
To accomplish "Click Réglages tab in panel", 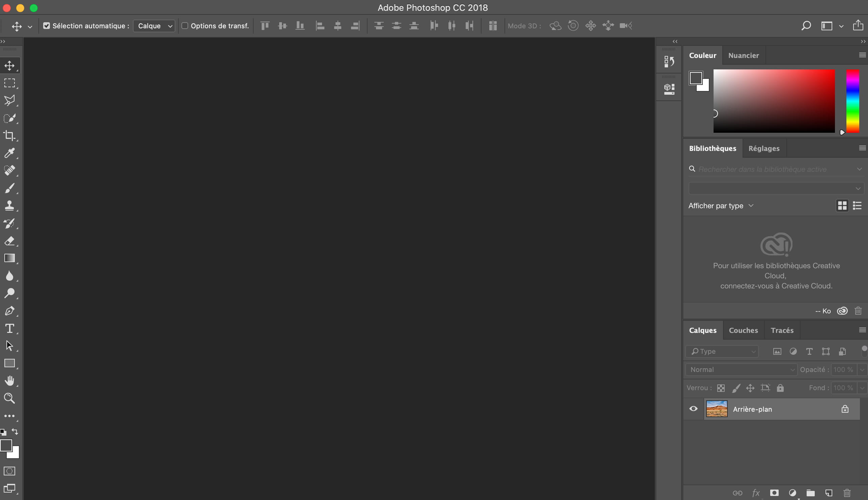I will tap(764, 148).
